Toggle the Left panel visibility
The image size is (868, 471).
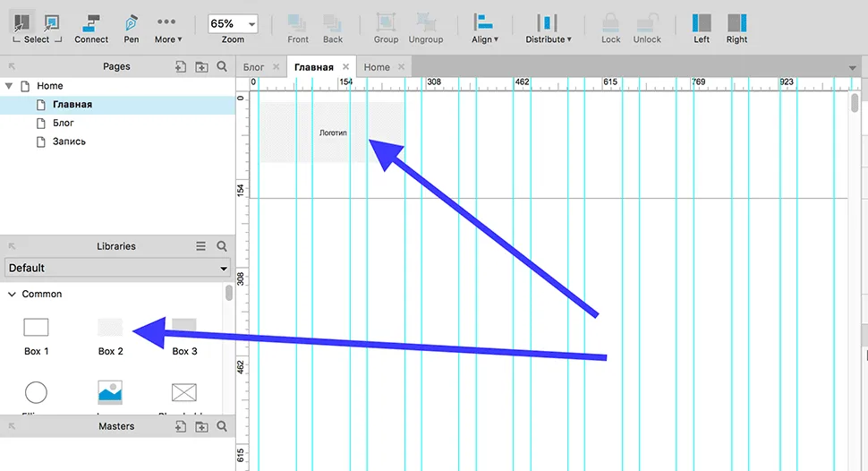click(x=702, y=24)
